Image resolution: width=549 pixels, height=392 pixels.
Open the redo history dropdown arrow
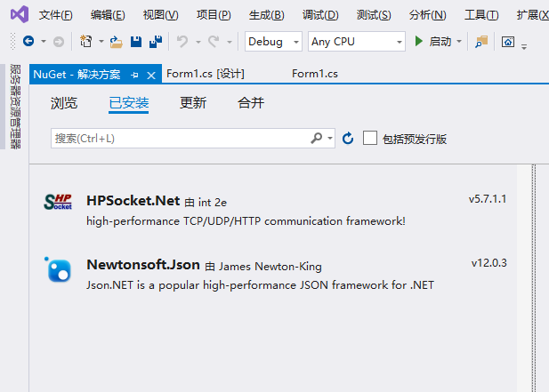point(230,42)
